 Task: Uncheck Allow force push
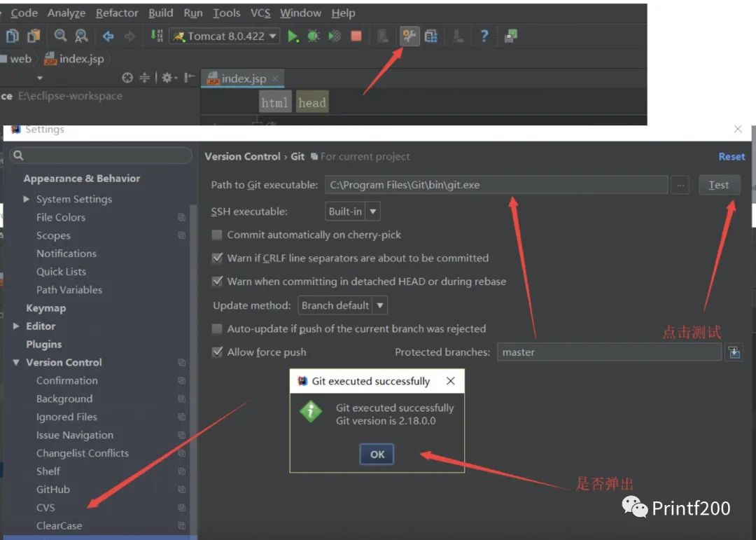tap(218, 352)
